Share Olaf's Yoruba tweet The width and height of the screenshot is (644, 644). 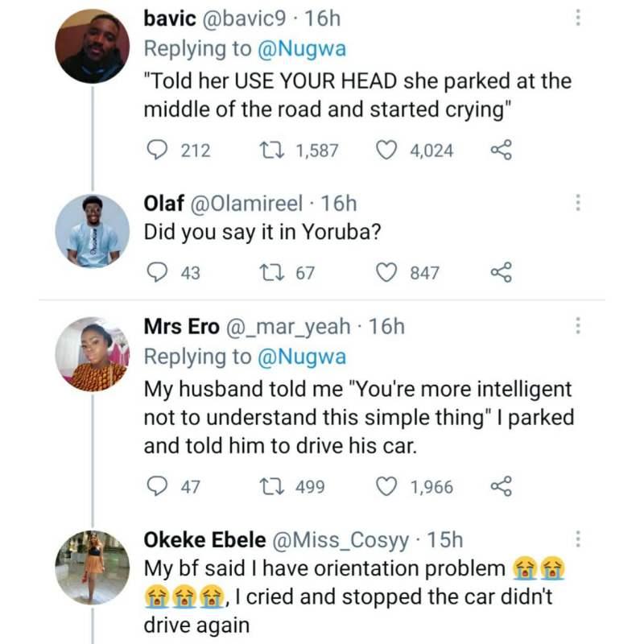pos(501,273)
